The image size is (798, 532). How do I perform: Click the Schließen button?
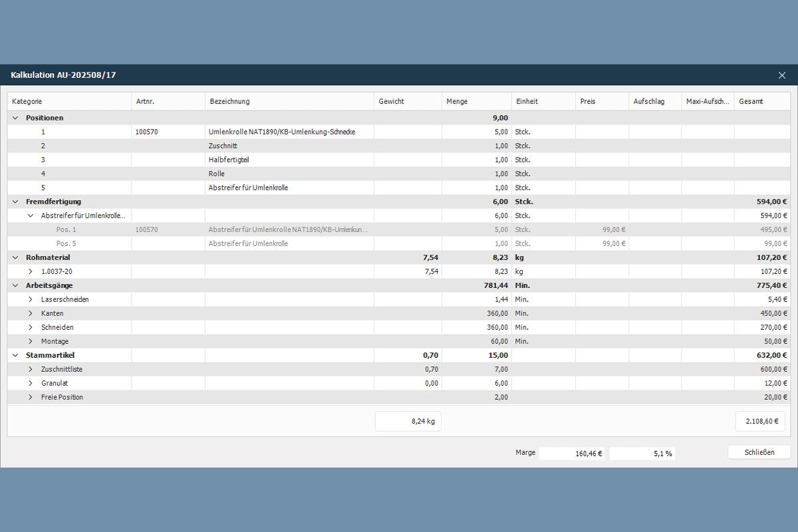tap(759, 452)
